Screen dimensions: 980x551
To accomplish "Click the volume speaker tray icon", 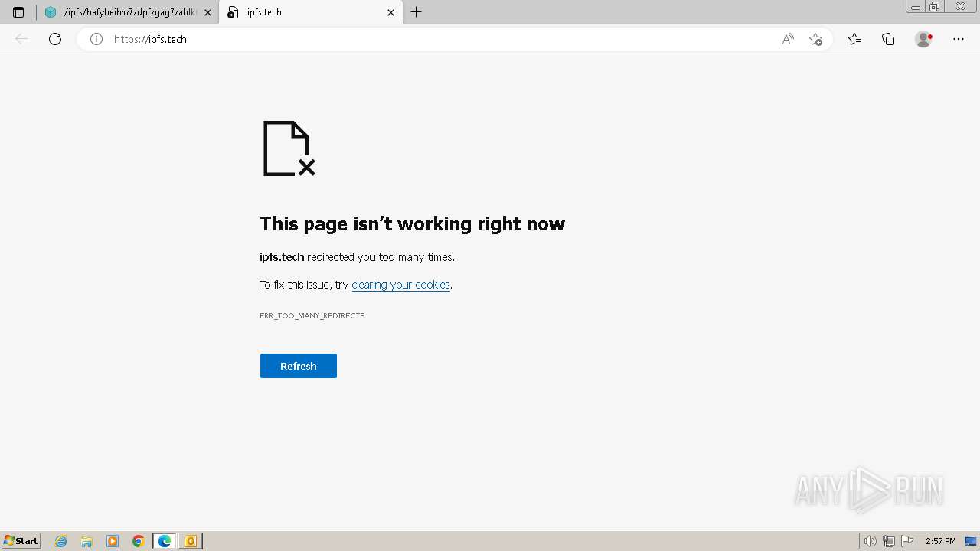I will point(870,541).
